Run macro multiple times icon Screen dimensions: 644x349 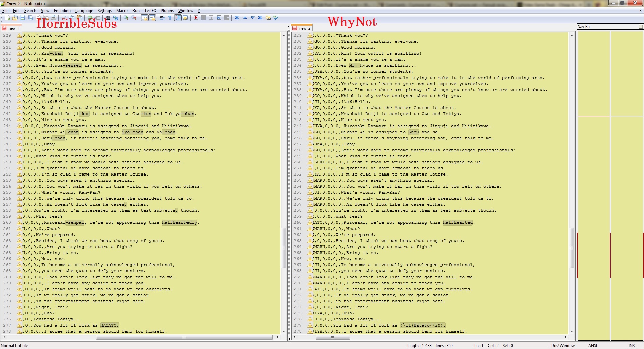[x=219, y=18]
